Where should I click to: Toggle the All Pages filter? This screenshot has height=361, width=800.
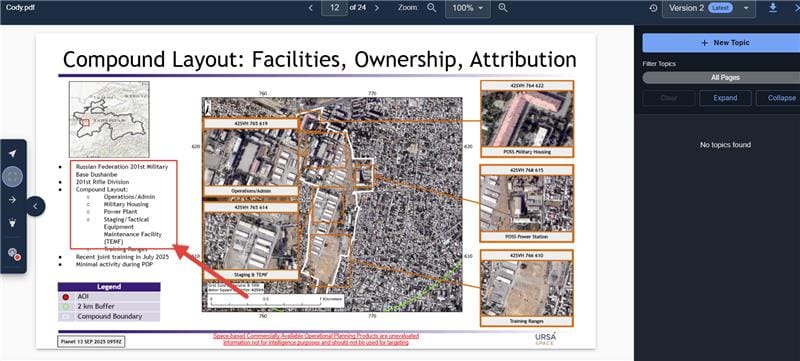(721, 78)
